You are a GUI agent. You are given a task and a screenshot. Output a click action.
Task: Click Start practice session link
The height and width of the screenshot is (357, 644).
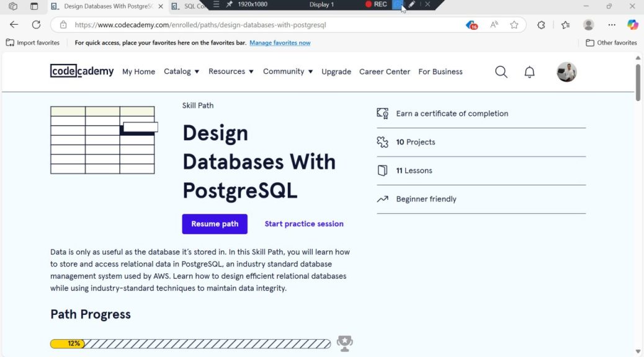pyautogui.click(x=304, y=224)
